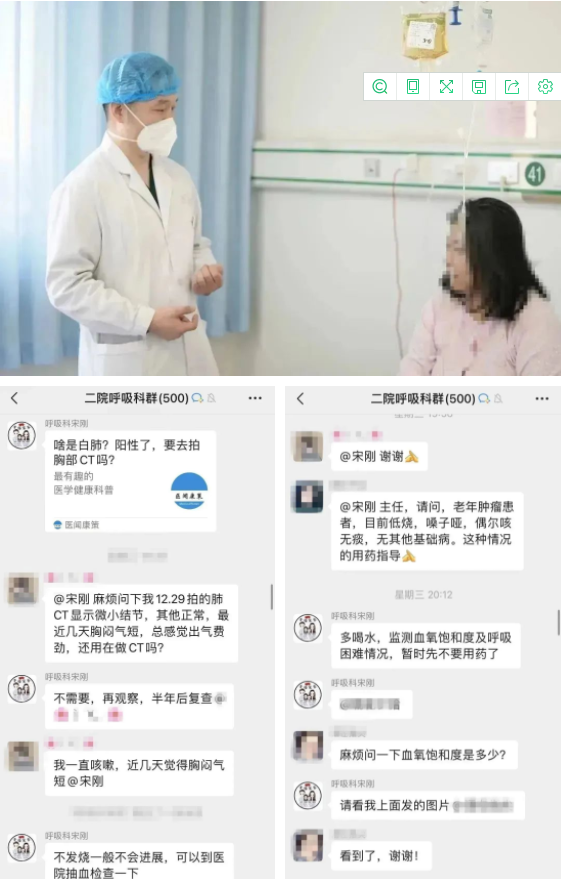Open the shared article about 白肺
Image resolution: width=561 pixels, height=879 pixels.
click(131, 481)
